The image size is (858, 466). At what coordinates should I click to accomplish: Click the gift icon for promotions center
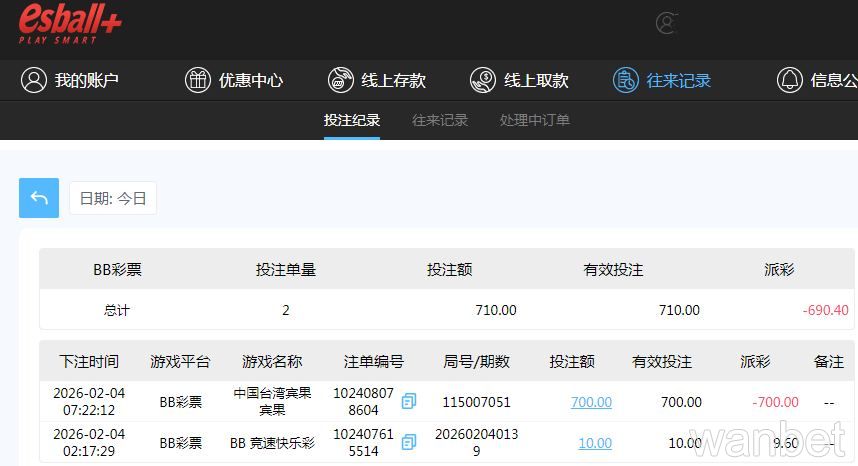[x=198, y=80]
